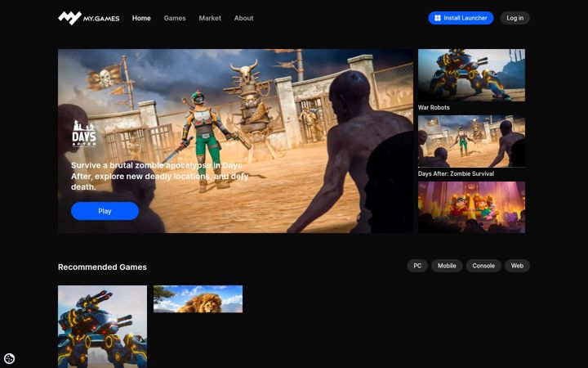Select the Days After: Zombie Survival thumbnail
This screenshot has height=368, width=588.
tap(471, 141)
